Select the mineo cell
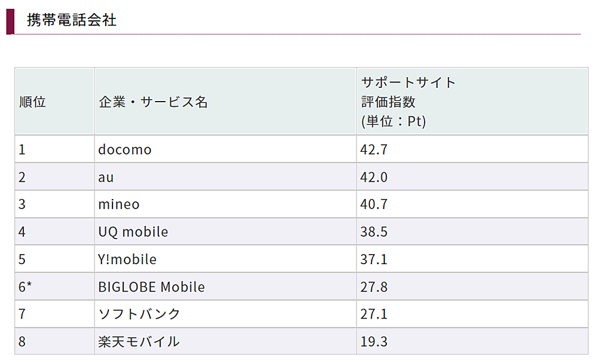 tap(119, 204)
